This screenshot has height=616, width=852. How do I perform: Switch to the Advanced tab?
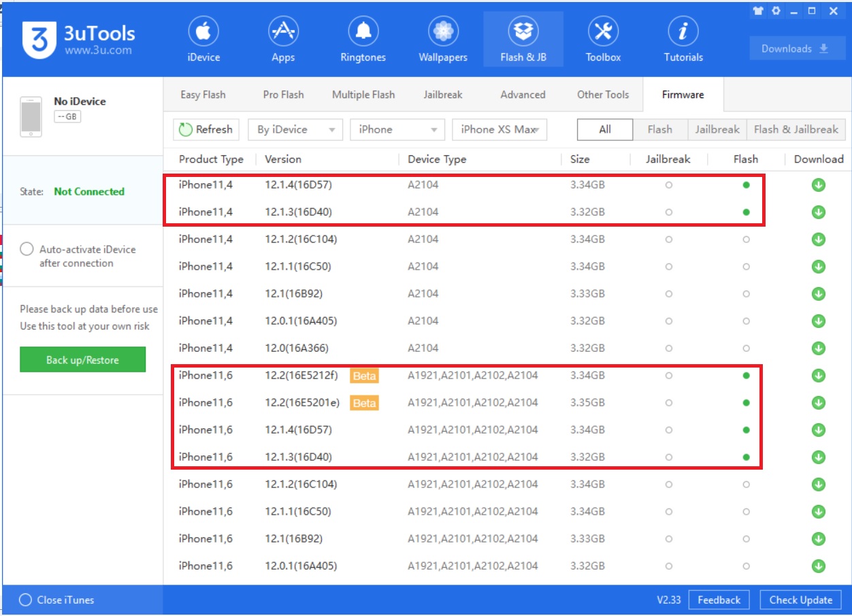[x=523, y=95]
